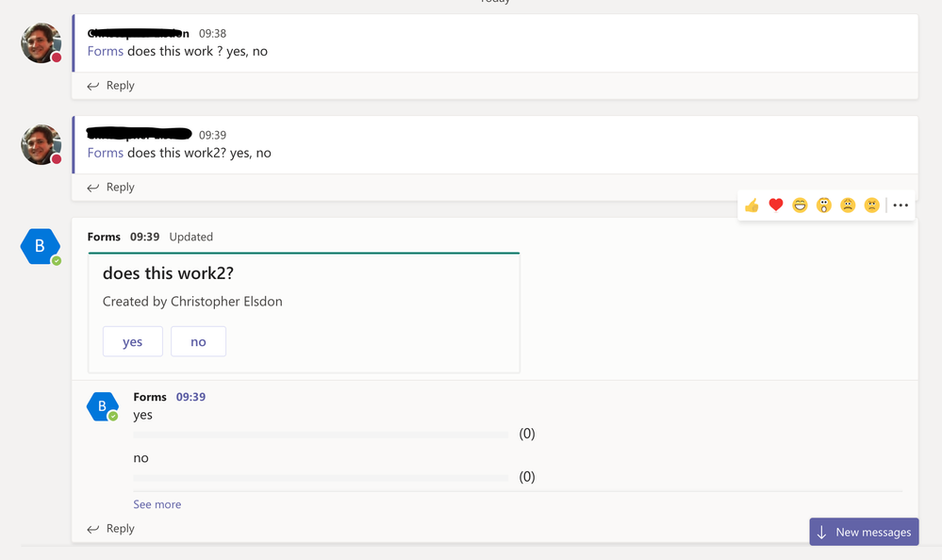The width and height of the screenshot is (942, 560).
Task: Click Christopher Elsdon's profile picture
Action: tap(41, 42)
